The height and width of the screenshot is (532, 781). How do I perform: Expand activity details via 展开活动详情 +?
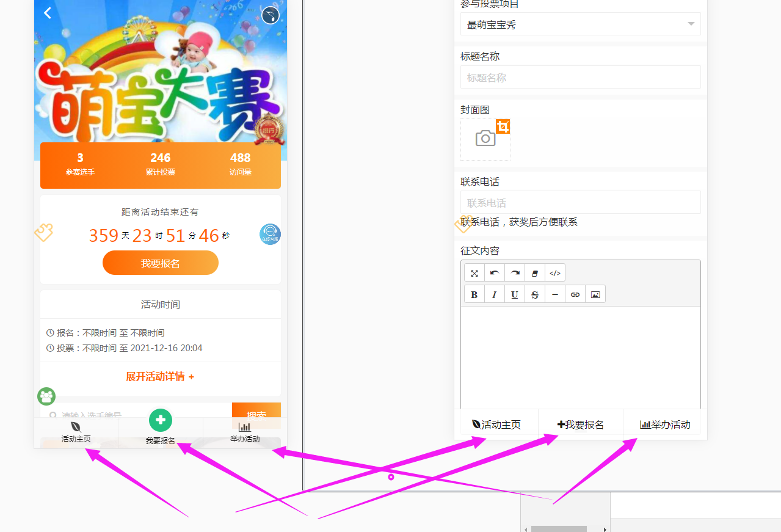[160, 377]
